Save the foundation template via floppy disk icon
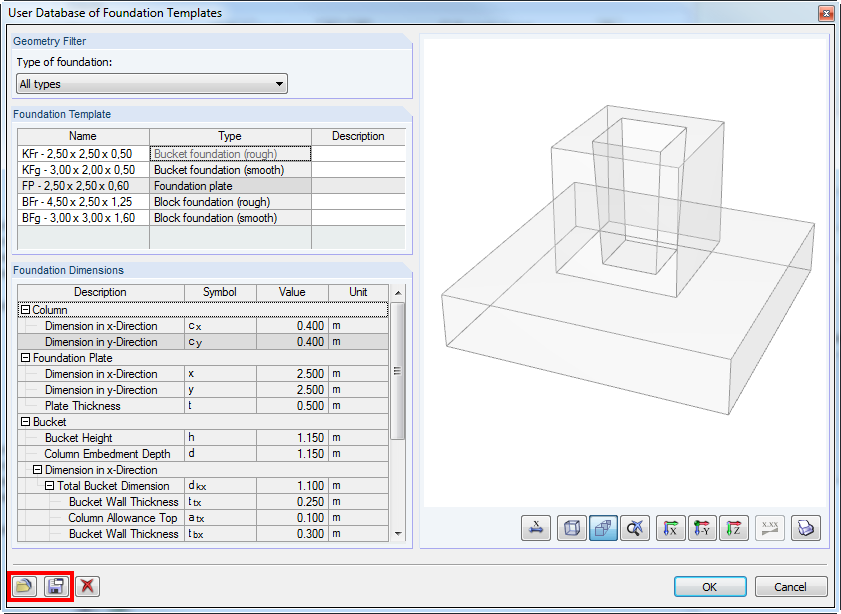 pyautogui.click(x=56, y=586)
